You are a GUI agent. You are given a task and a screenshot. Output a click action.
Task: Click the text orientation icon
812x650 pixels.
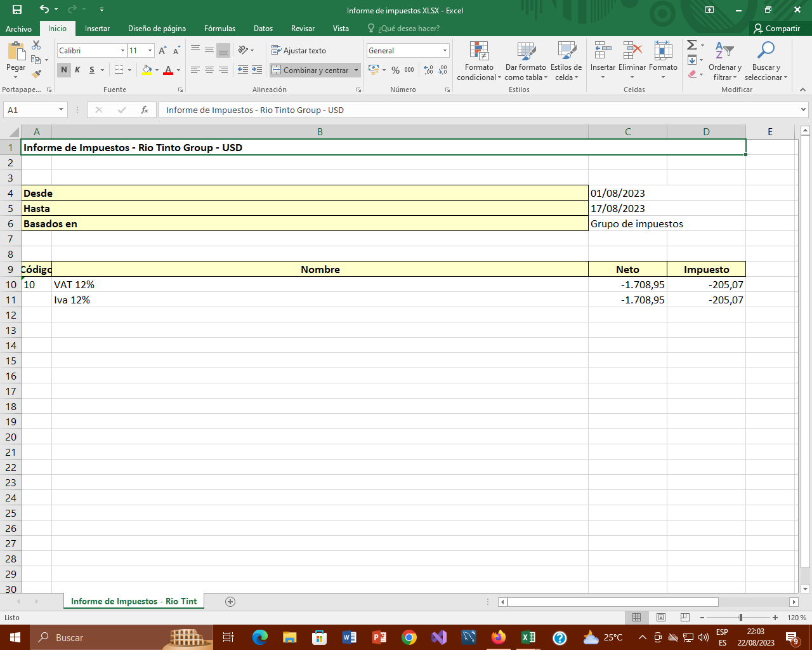(243, 50)
